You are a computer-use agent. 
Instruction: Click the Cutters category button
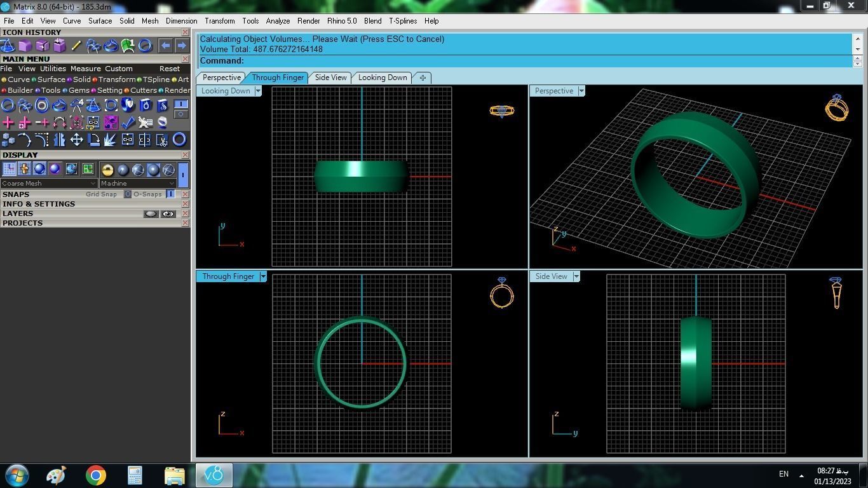(x=140, y=90)
